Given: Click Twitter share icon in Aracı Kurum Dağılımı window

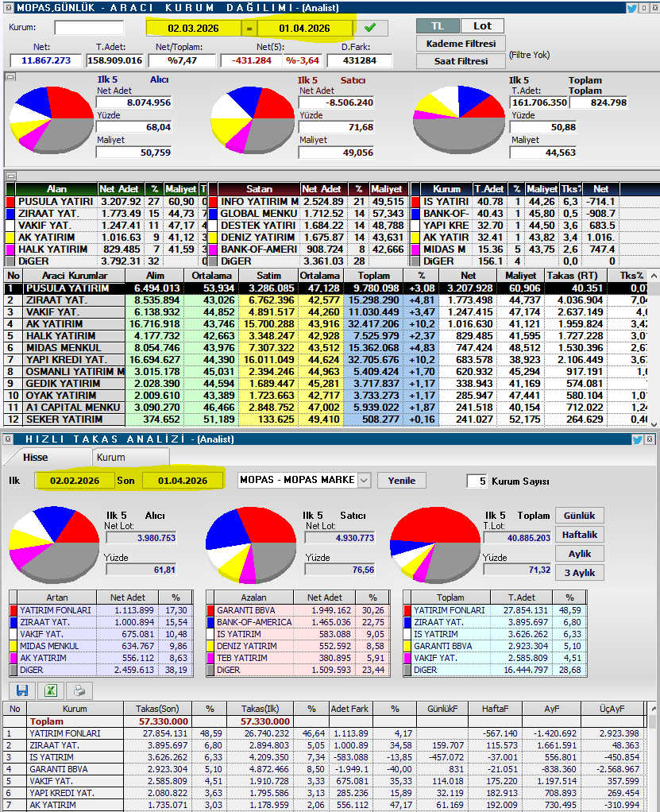Looking at the screenshot, I should click(x=631, y=8).
